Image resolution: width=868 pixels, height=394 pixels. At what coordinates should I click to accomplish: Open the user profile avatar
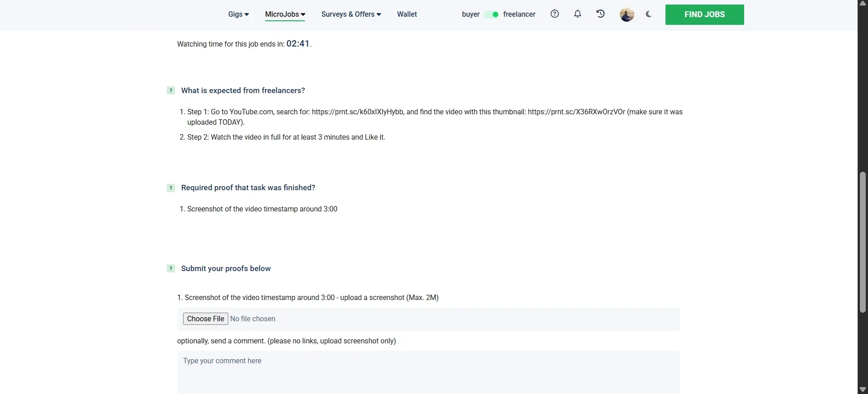pos(627,14)
